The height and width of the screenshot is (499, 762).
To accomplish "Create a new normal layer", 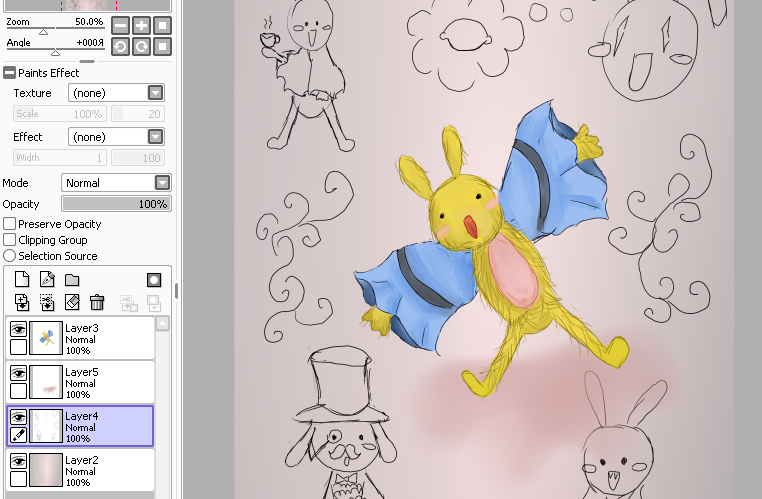I will coord(22,279).
